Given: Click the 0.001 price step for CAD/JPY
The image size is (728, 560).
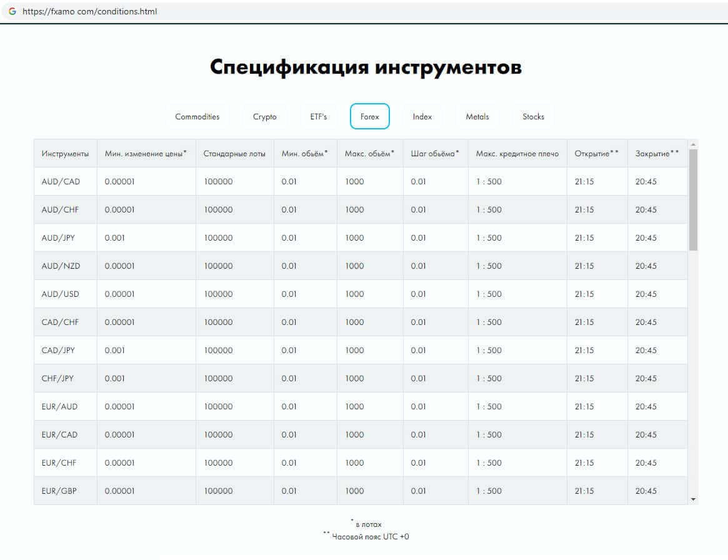Looking at the screenshot, I should [115, 350].
